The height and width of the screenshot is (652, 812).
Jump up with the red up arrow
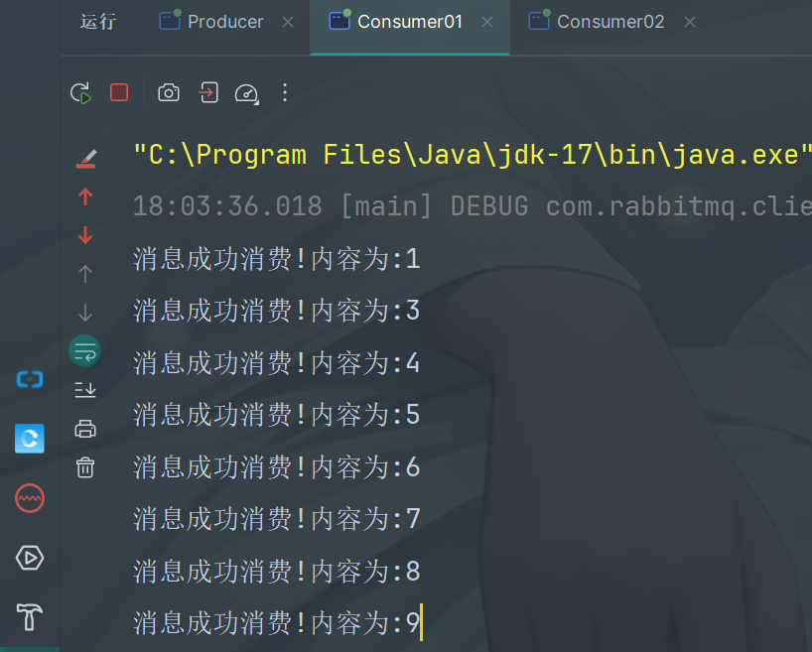pos(85,196)
